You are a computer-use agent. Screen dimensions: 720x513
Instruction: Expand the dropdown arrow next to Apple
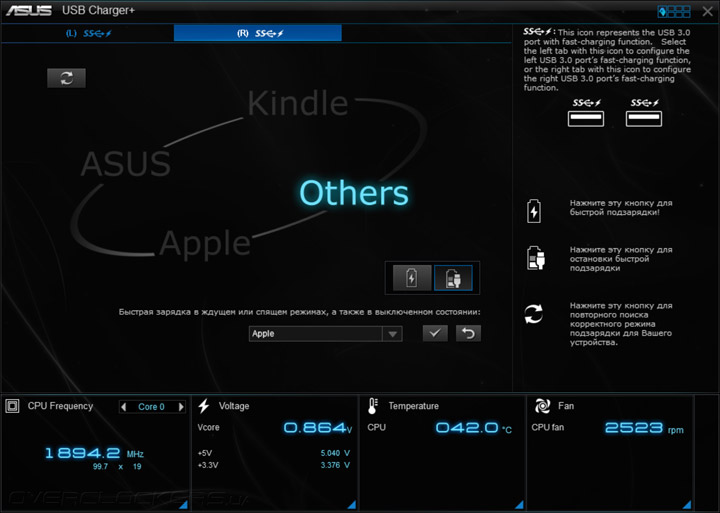point(392,334)
